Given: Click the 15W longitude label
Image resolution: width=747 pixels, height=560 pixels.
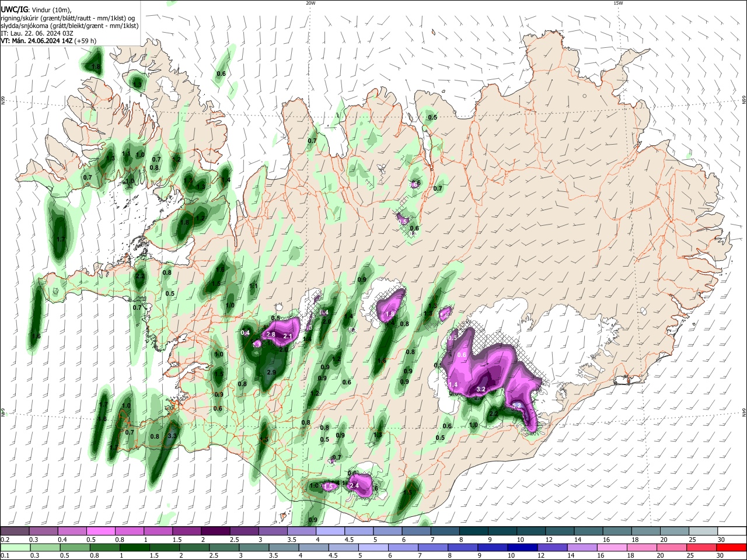Looking at the screenshot, I should pos(618,3).
